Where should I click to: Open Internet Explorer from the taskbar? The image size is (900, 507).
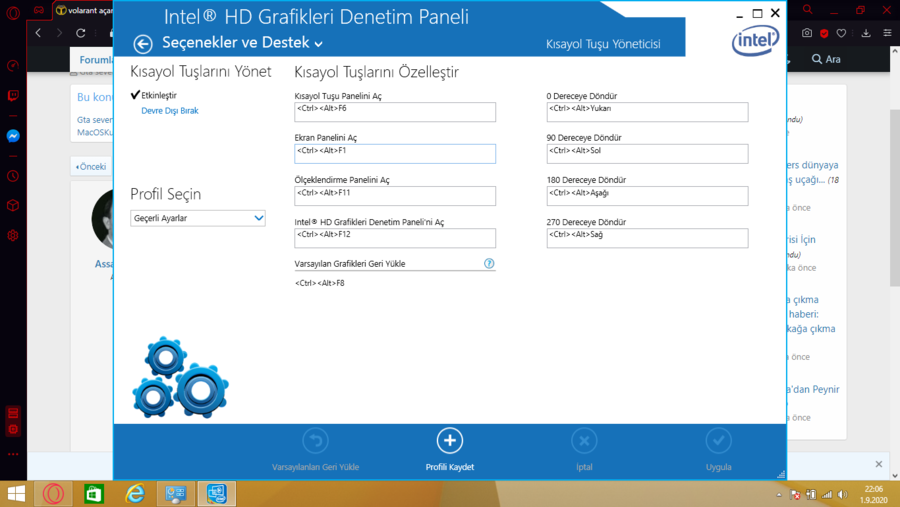pyautogui.click(x=135, y=494)
